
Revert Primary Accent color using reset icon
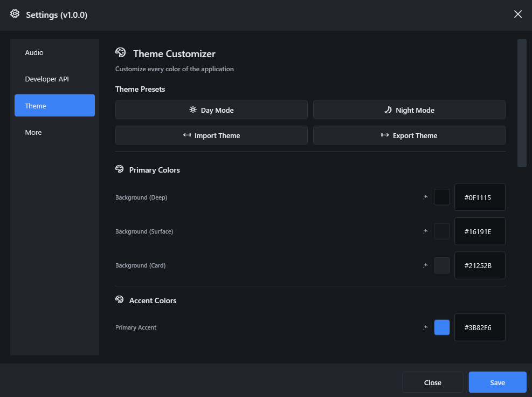coord(426,327)
